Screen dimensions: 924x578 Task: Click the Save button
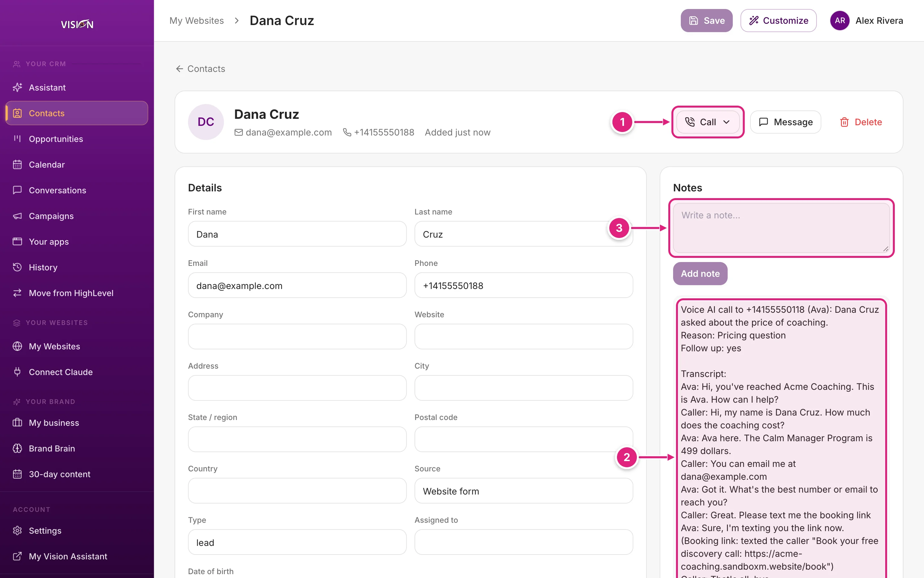(x=706, y=21)
